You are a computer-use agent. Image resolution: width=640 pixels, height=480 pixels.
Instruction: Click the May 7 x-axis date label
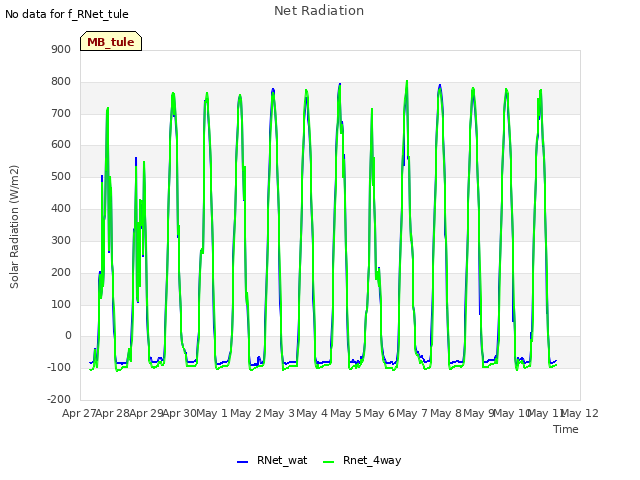[x=412, y=413]
